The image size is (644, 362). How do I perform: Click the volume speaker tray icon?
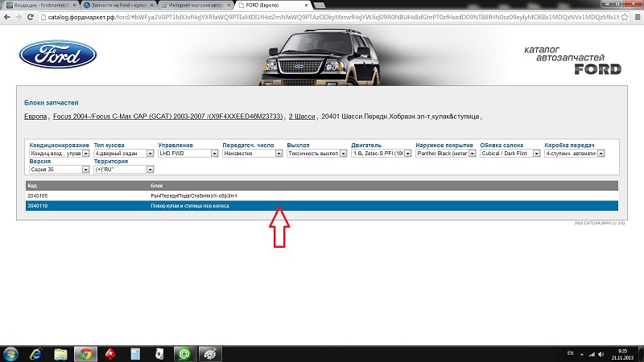pyautogui.click(x=601, y=354)
